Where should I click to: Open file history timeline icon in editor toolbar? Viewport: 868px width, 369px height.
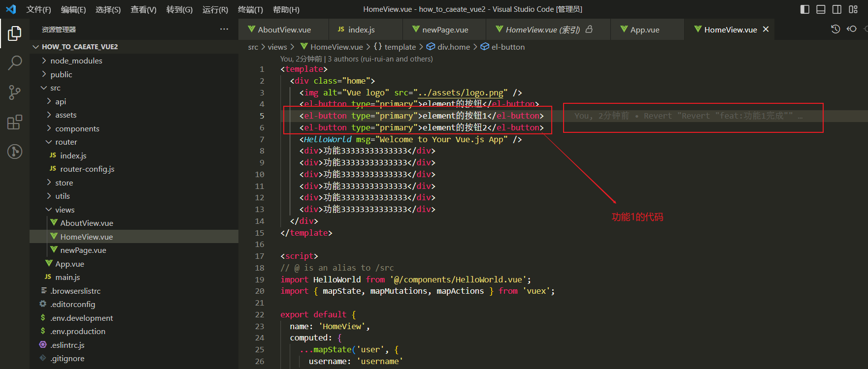[835, 29]
